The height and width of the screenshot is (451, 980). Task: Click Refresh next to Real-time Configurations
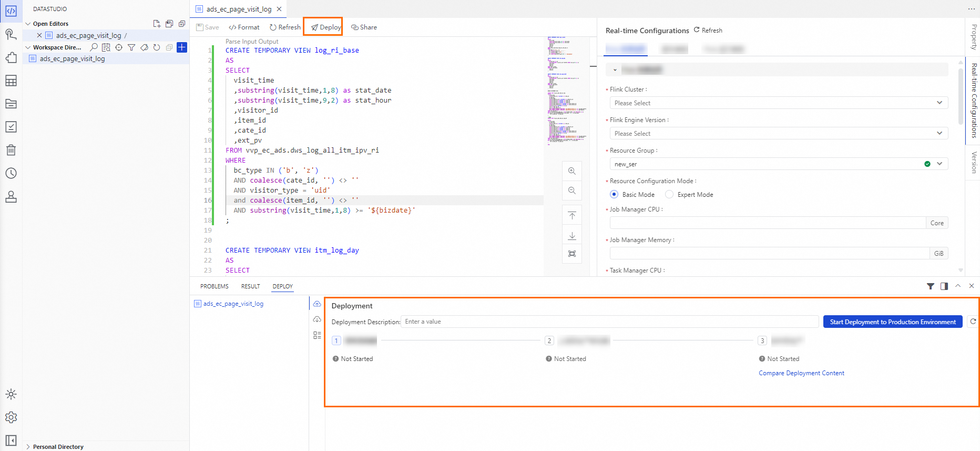click(708, 30)
